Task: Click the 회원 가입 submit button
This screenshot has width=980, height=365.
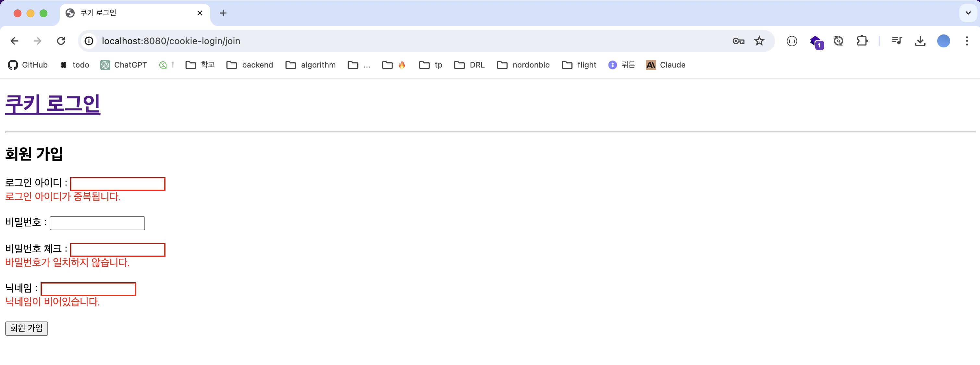Action: (x=26, y=328)
